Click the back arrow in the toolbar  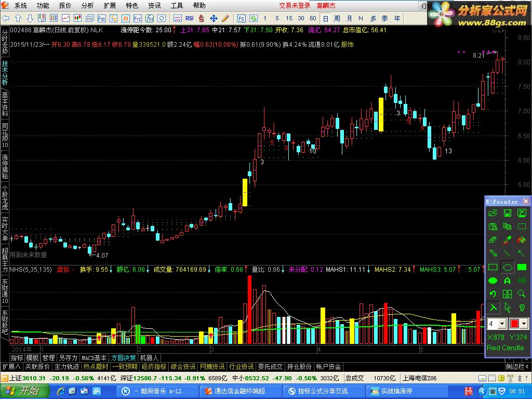6,18
